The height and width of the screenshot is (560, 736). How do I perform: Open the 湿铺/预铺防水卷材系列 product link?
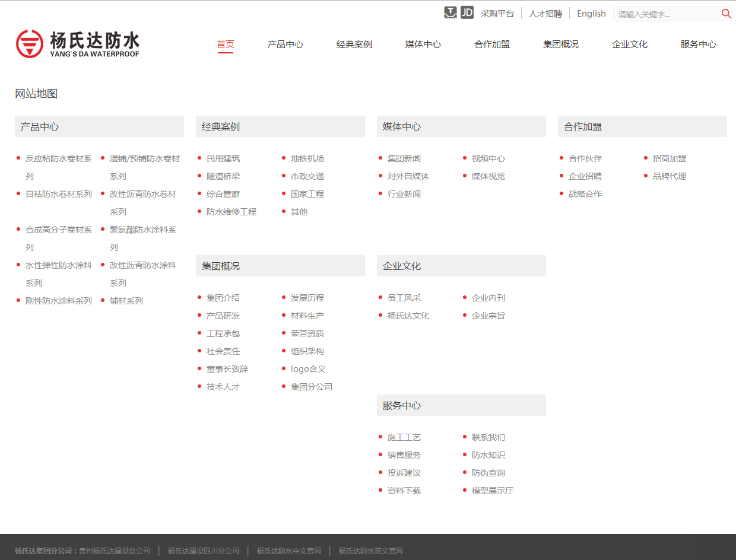[x=145, y=167]
